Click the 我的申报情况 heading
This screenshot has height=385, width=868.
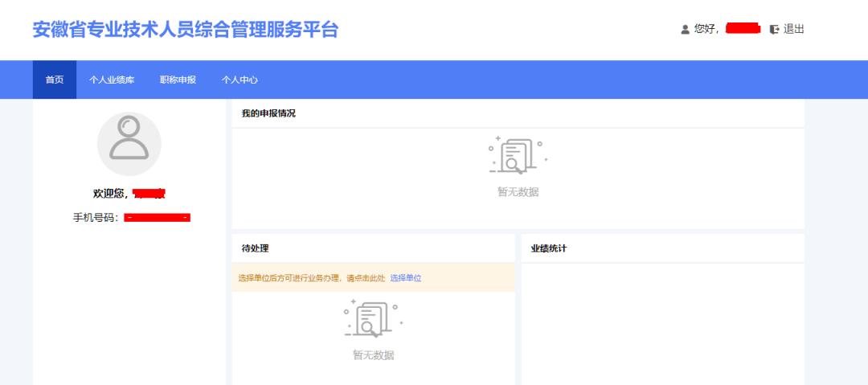pos(268,113)
